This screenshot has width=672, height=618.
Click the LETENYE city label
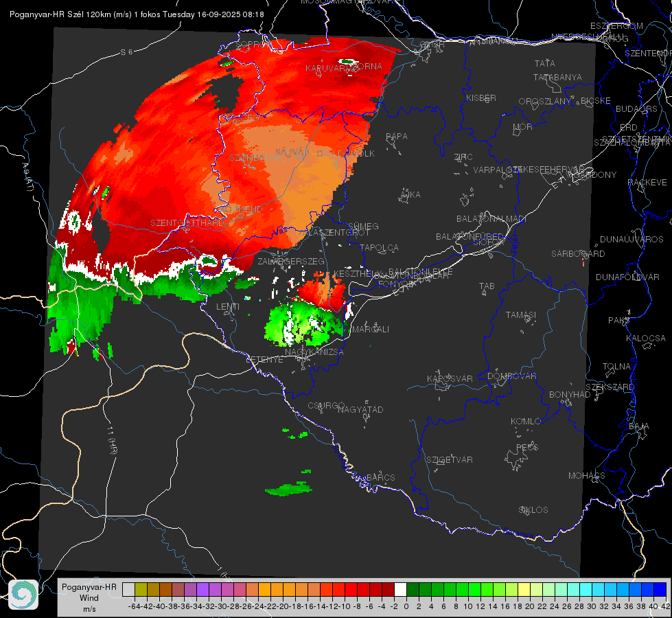[x=264, y=359]
